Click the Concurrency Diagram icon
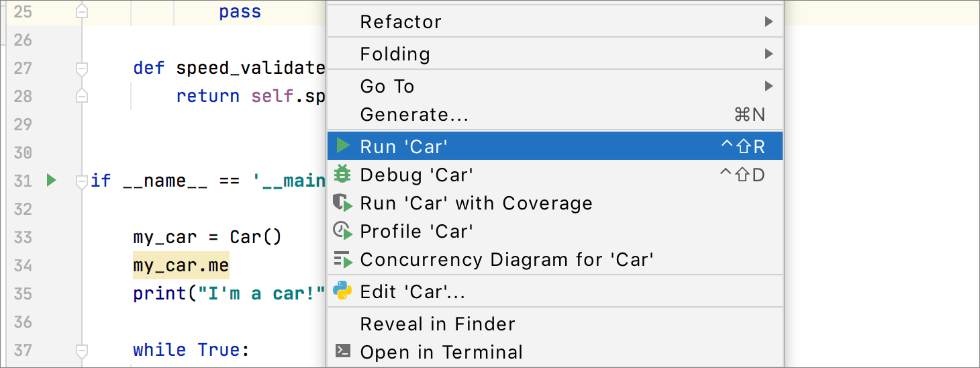 tap(342, 259)
